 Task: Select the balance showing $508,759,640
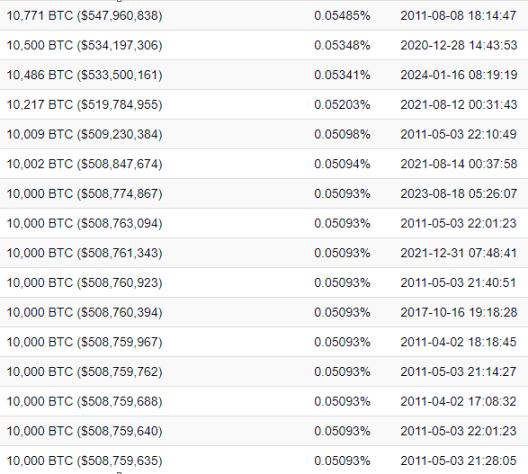click(x=85, y=431)
